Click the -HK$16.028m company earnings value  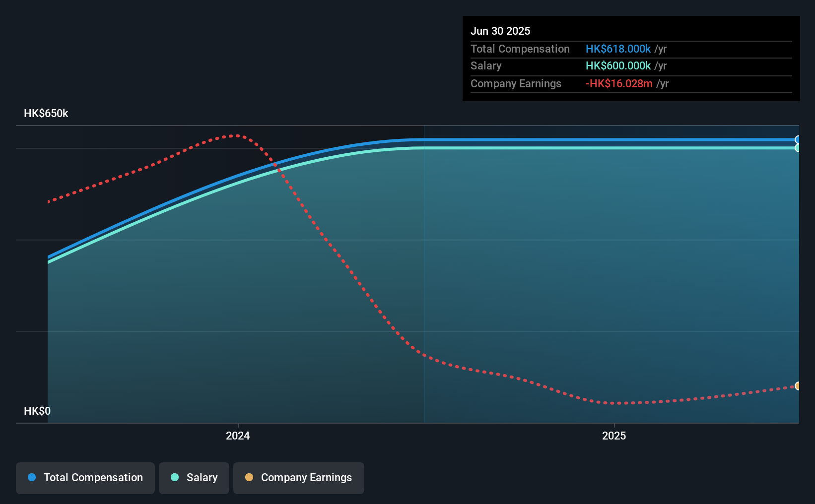[x=619, y=83]
